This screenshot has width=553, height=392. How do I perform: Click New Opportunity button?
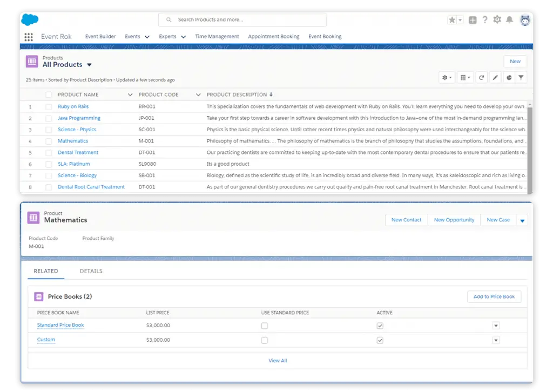tap(454, 220)
